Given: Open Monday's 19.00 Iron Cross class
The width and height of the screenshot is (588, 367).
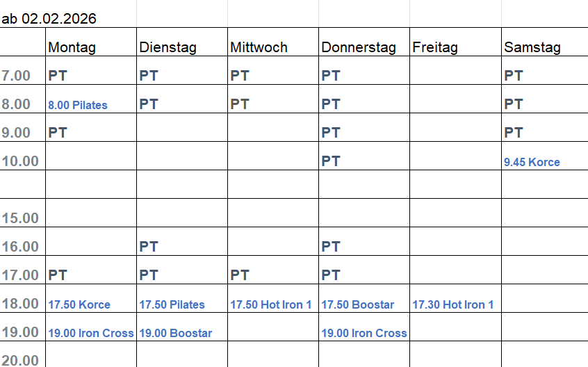Looking at the screenshot, I should 91,333.
